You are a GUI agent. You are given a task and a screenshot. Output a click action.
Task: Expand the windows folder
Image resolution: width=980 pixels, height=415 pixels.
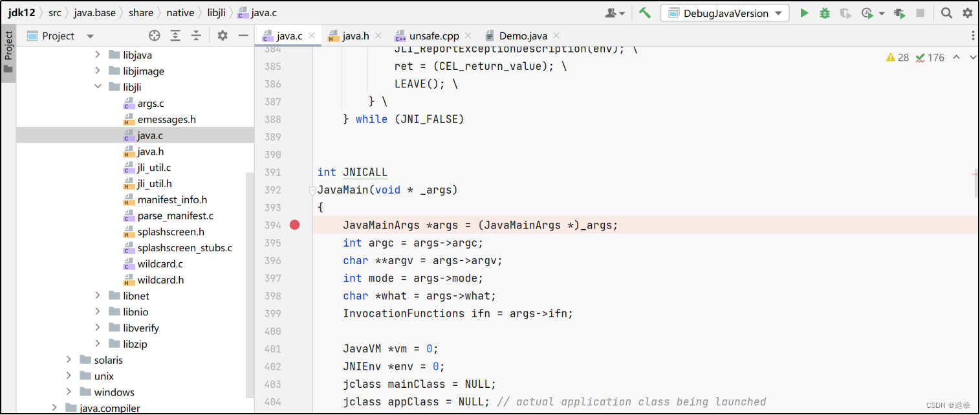pos(69,392)
